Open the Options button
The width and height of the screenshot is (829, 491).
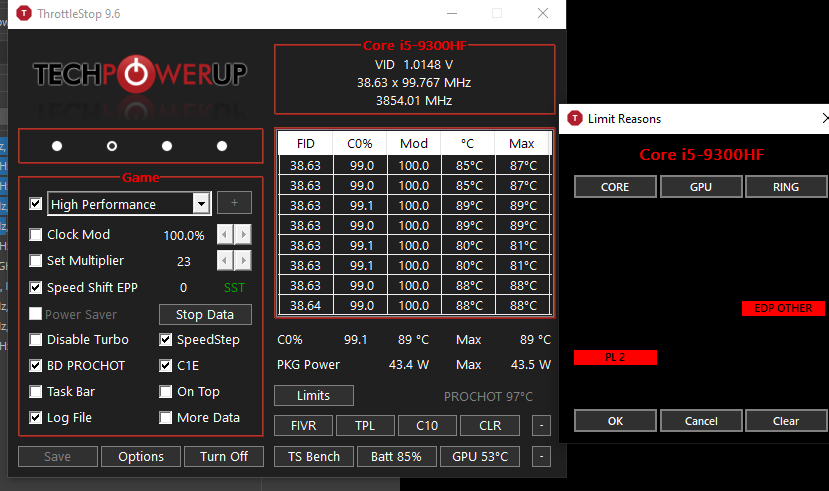(x=141, y=457)
